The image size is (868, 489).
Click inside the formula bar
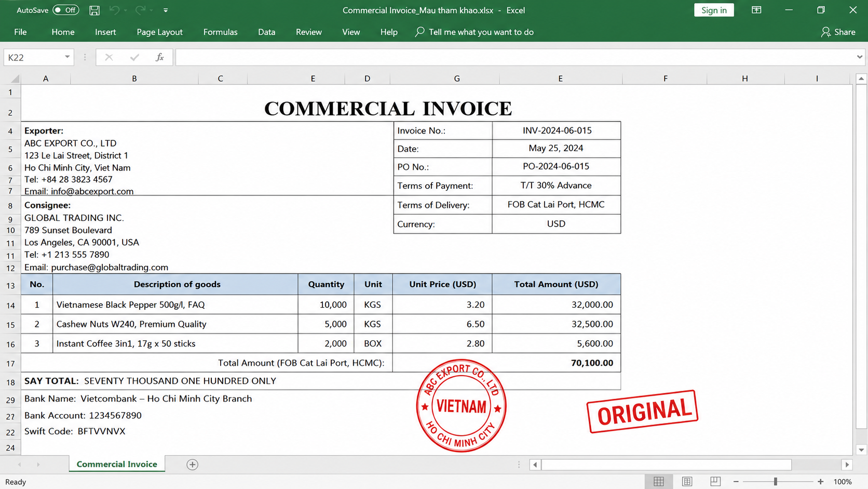pyautogui.click(x=514, y=57)
